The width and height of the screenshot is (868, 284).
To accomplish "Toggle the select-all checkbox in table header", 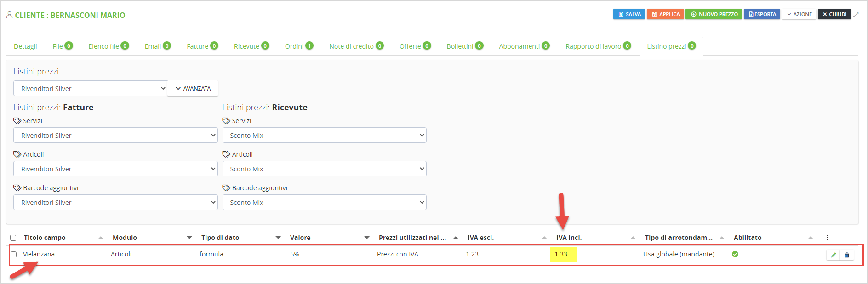I will [x=13, y=238].
